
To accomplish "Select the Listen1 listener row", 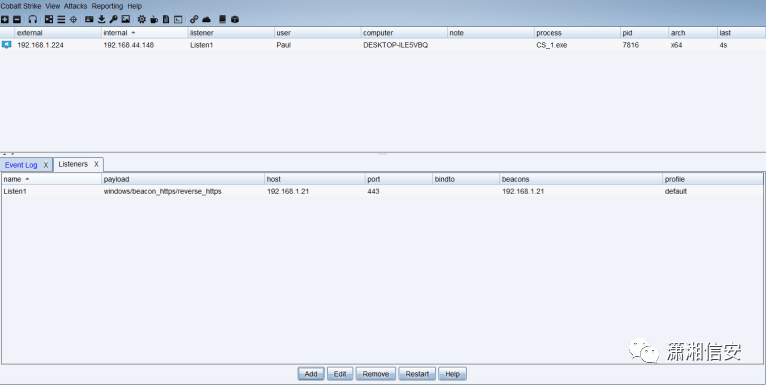I will click(382, 192).
